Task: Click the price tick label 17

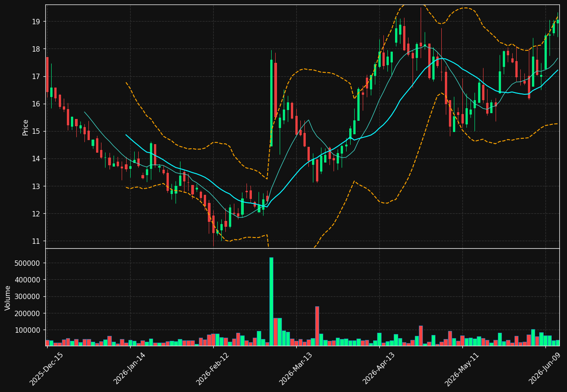Action: [35, 76]
